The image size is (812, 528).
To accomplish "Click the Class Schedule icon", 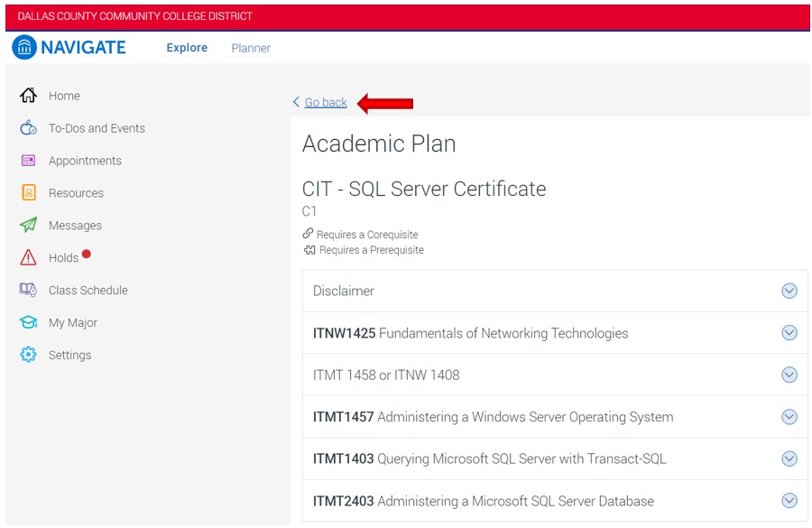I will [x=28, y=291].
